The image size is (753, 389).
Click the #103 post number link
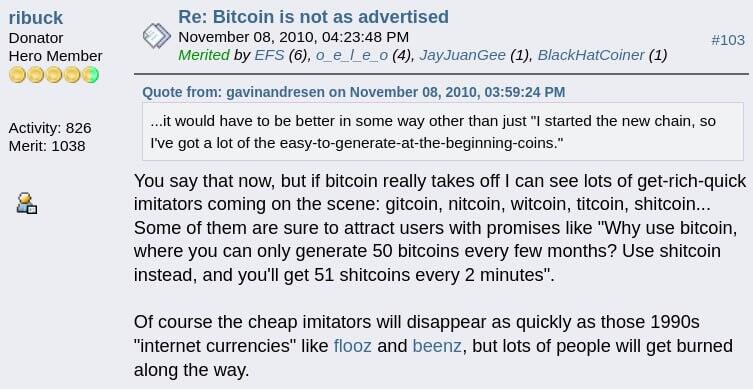[728, 40]
